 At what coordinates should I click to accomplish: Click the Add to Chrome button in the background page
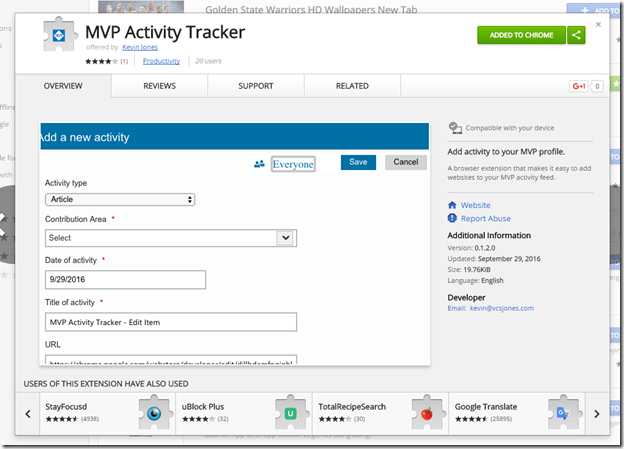[595, 8]
